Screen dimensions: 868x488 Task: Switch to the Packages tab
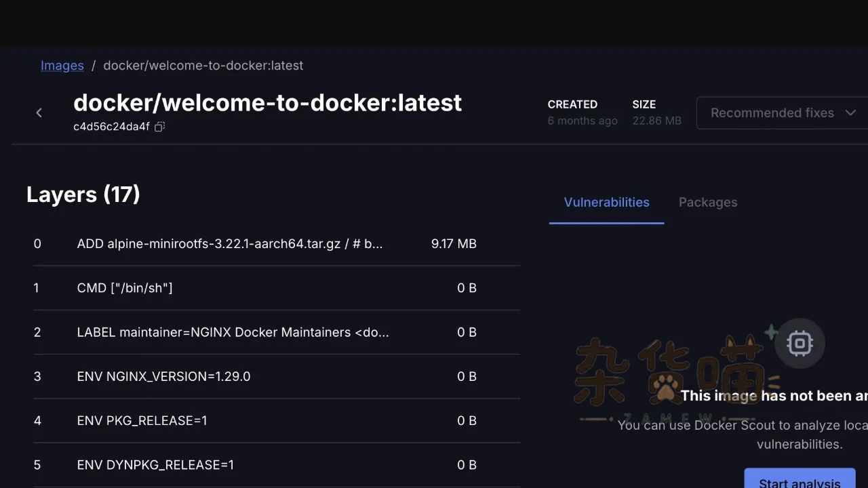pos(708,202)
